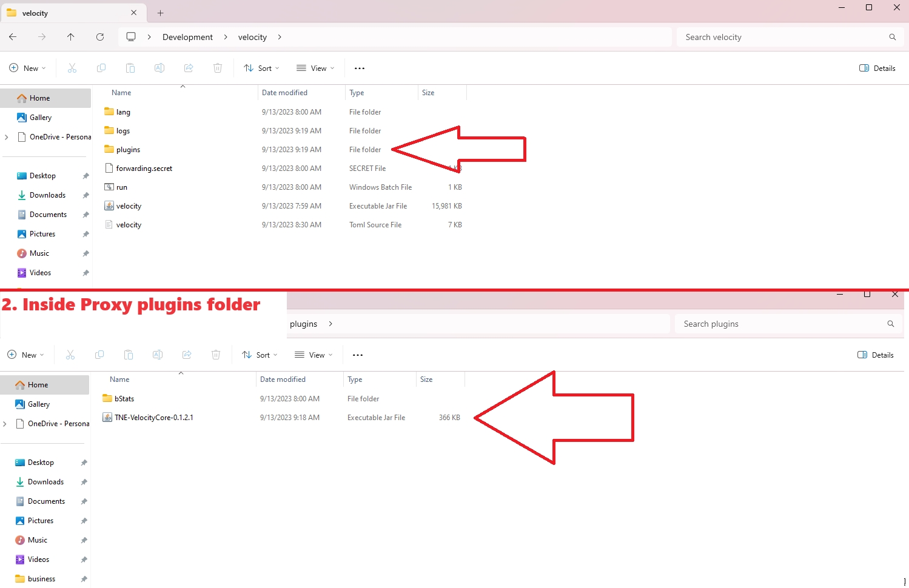Click the Development breadcrumb in the address bar
909x588 pixels.
(x=187, y=37)
